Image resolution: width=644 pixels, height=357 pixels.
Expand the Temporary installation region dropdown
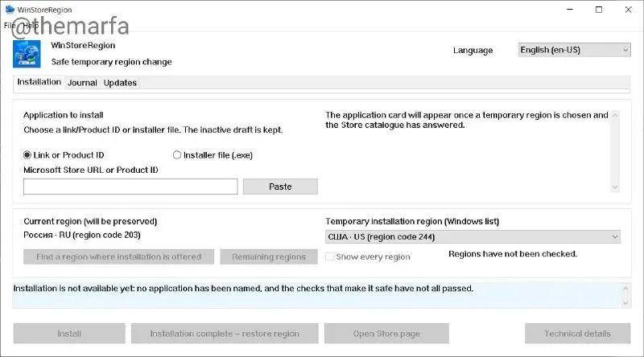[x=473, y=236]
